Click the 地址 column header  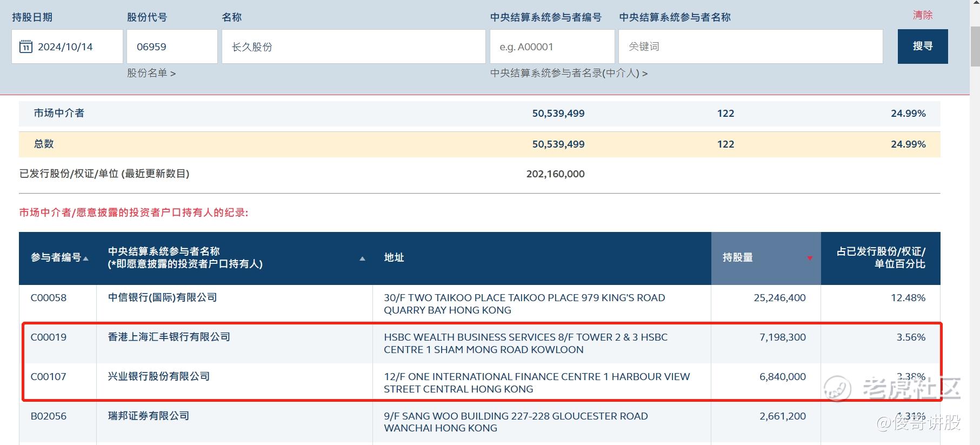click(394, 258)
